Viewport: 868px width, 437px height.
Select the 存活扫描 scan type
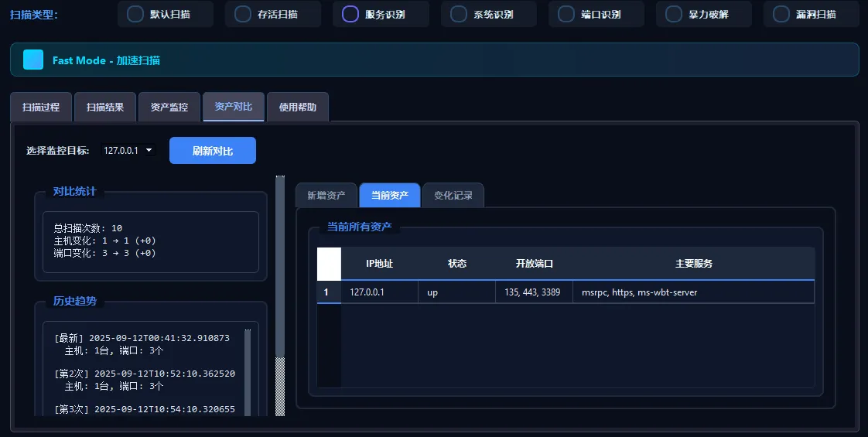243,14
